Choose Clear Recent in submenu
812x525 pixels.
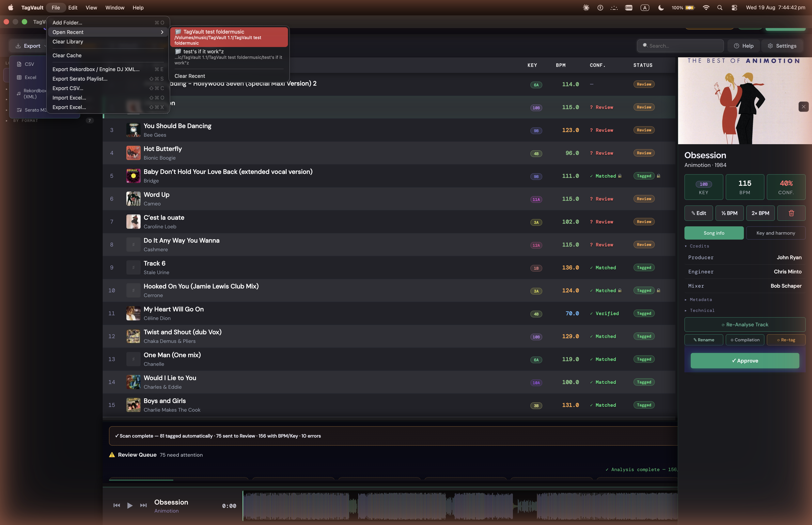229,76
